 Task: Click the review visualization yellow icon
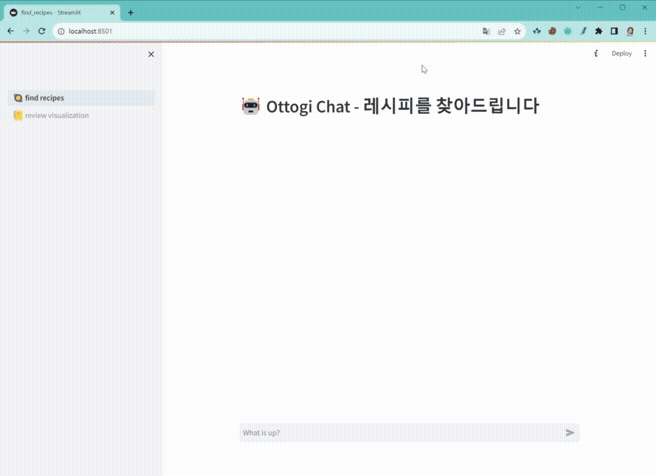[x=18, y=115]
